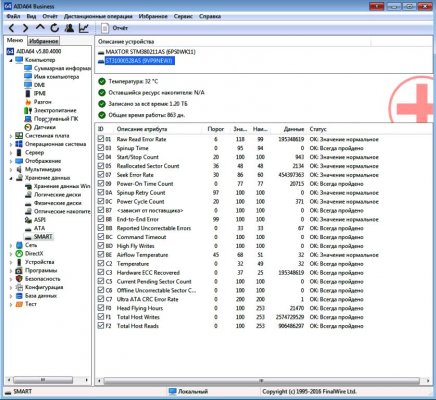Expand the DirectX tree node

[x=11, y=254]
